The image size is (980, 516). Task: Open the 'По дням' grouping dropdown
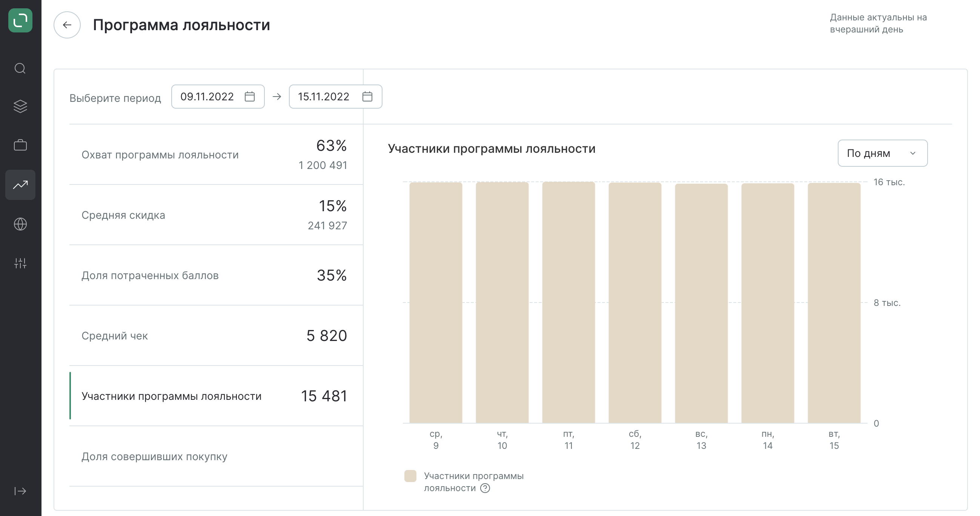click(x=882, y=153)
